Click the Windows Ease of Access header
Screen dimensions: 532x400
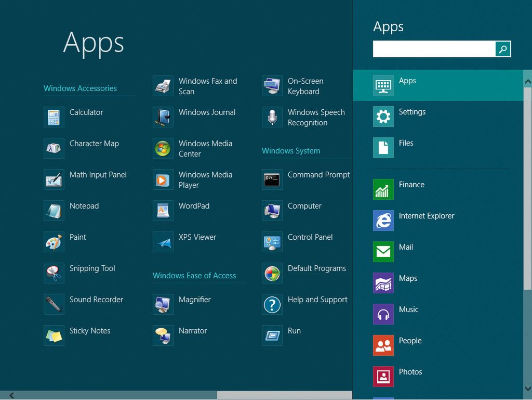(194, 276)
